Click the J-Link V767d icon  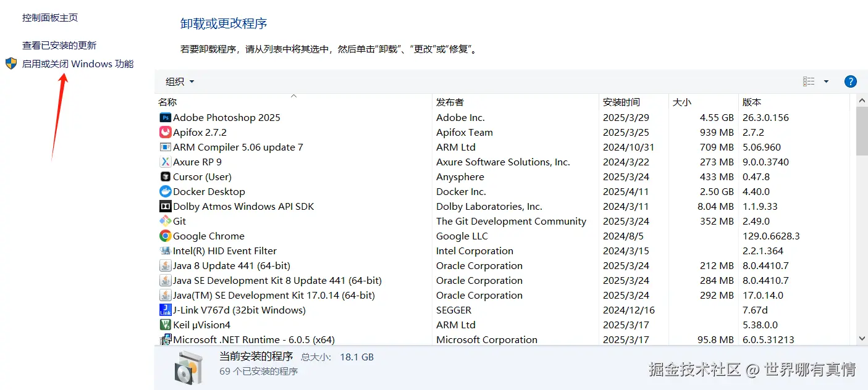pos(165,310)
